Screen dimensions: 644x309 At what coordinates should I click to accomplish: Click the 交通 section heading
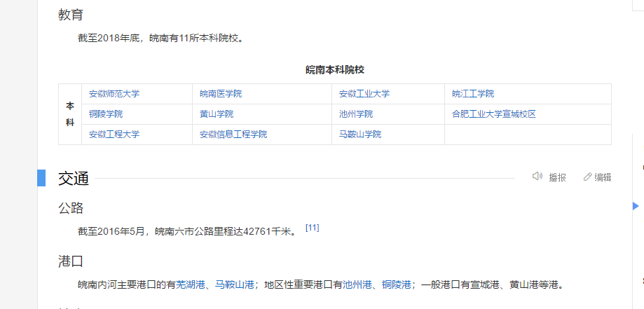(x=74, y=179)
